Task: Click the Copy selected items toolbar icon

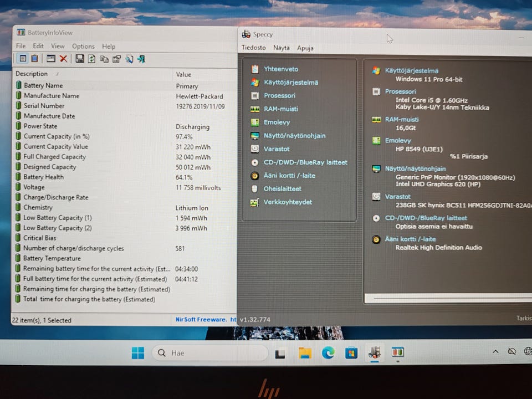Action: pos(104,59)
